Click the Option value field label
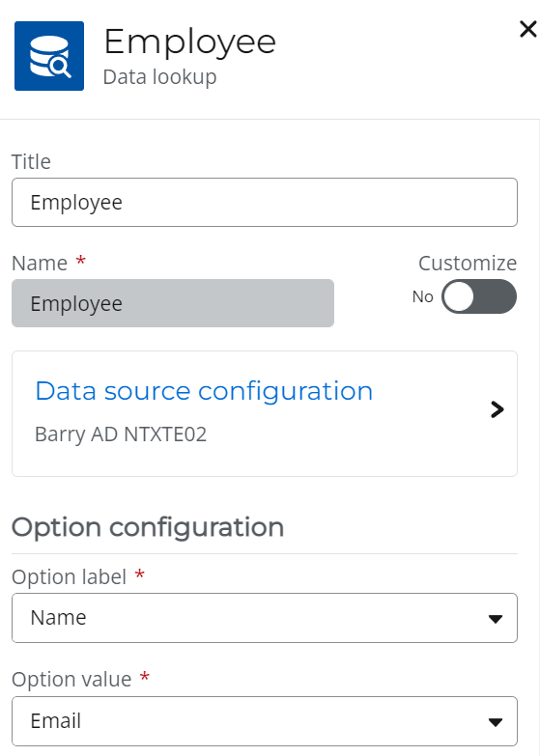Viewport: 540px width, 756px height. coord(71,680)
